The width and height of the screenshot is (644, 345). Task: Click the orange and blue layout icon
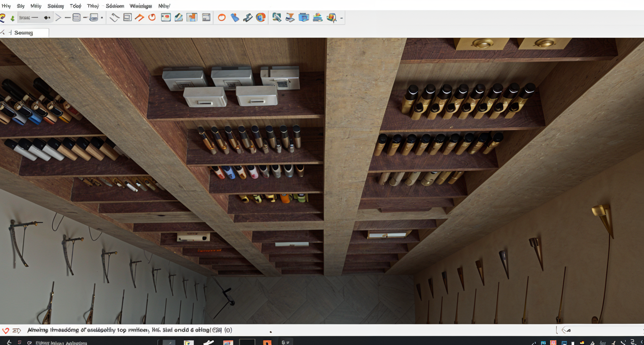[192, 18]
